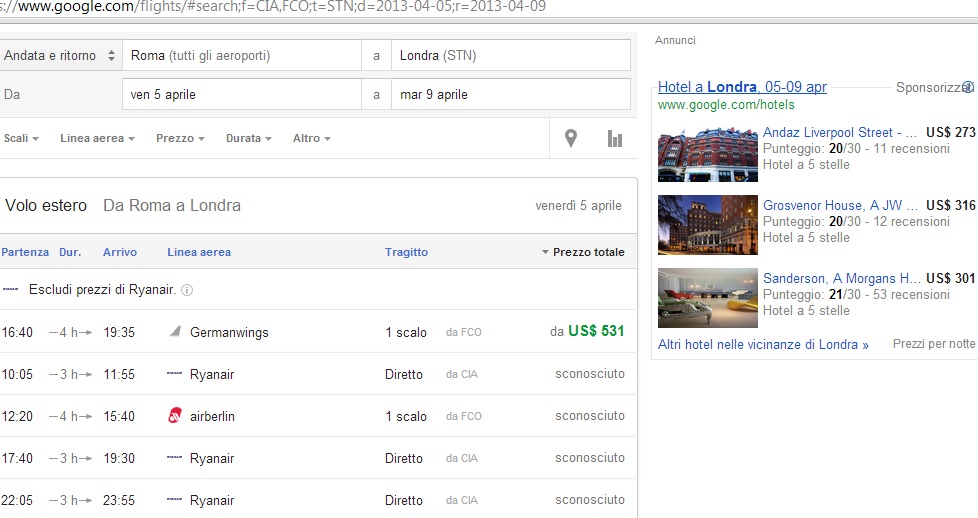Click da FCO in the airberlin row
The height and width of the screenshot is (518, 978).
click(x=463, y=416)
